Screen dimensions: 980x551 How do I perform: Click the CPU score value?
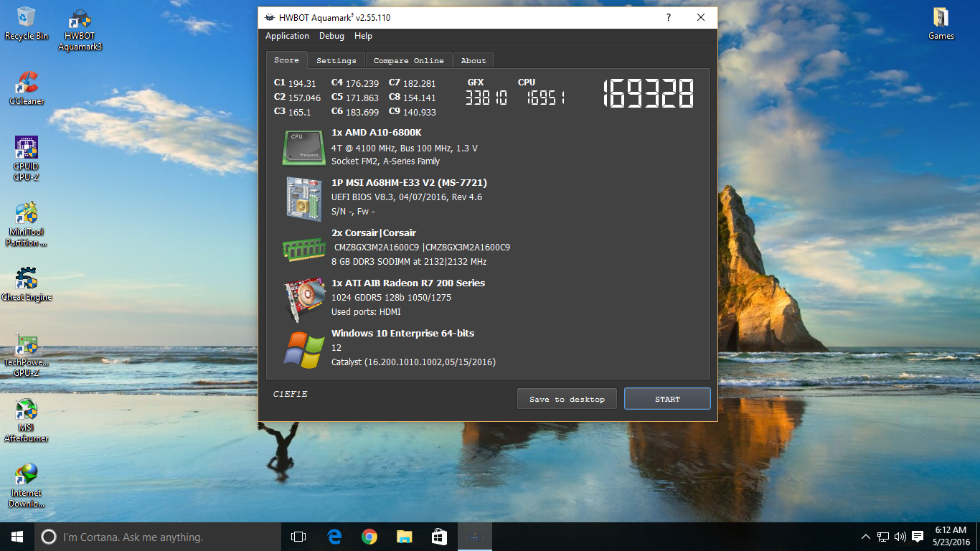[x=545, y=98]
